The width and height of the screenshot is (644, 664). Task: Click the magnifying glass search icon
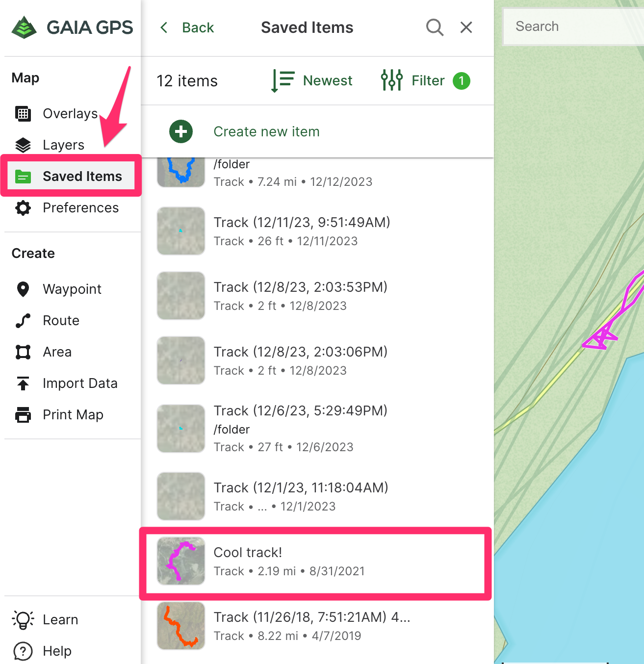(x=435, y=27)
